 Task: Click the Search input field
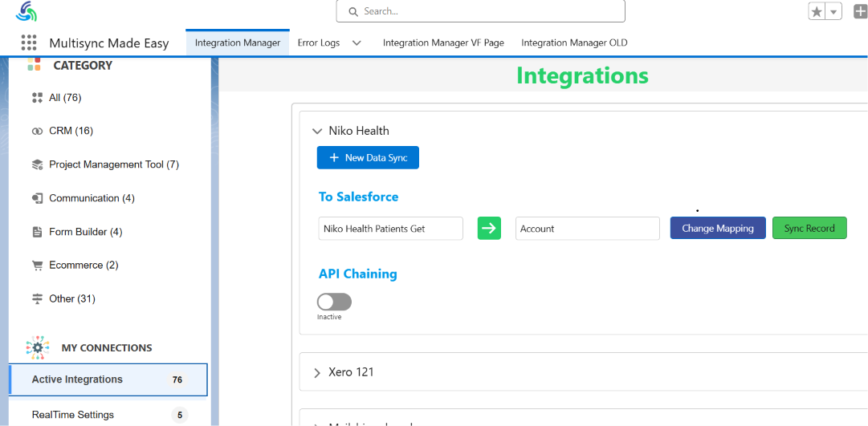coord(480,11)
